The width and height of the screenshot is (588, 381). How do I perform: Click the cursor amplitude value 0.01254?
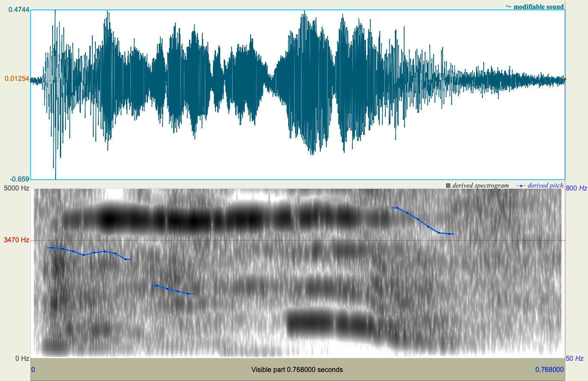(x=17, y=78)
